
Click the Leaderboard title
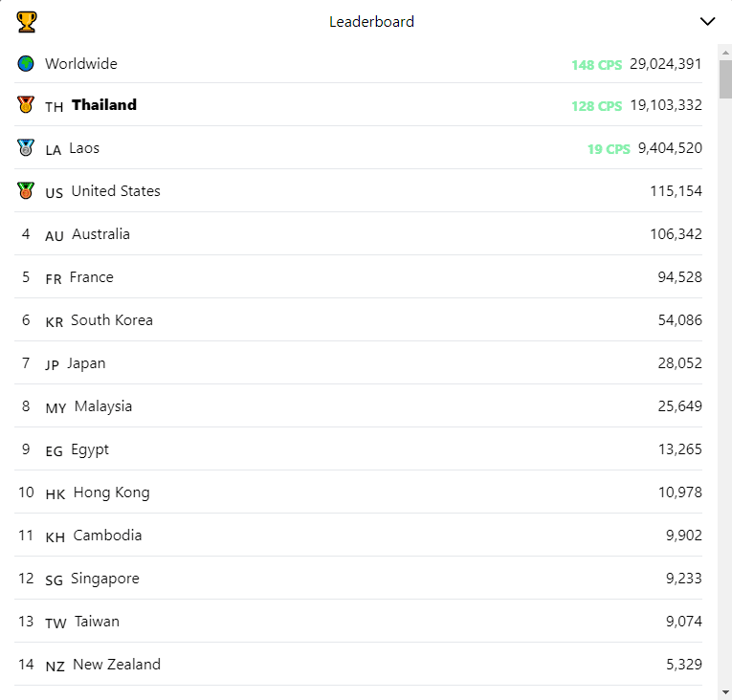pyautogui.click(x=371, y=21)
